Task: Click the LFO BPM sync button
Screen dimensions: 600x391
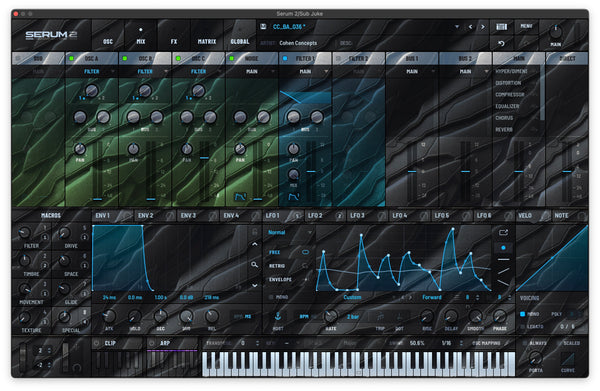Action: click(x=304, y=316)
